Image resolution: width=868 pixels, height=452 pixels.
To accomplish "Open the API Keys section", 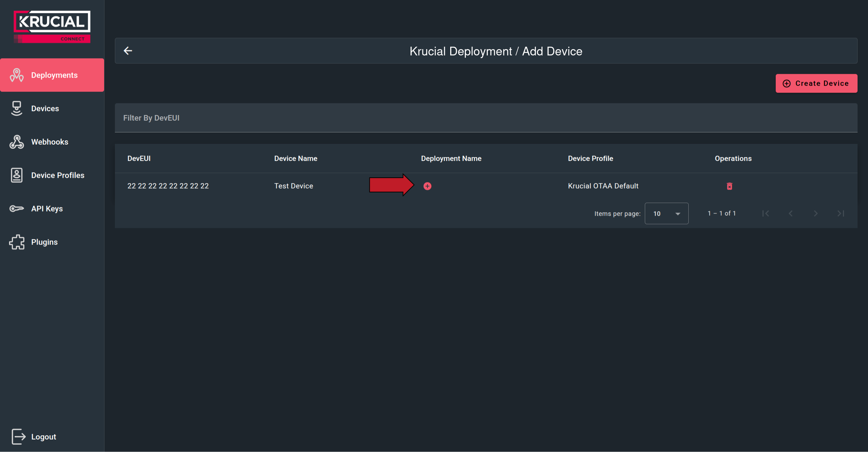I will tap(47, 208).
